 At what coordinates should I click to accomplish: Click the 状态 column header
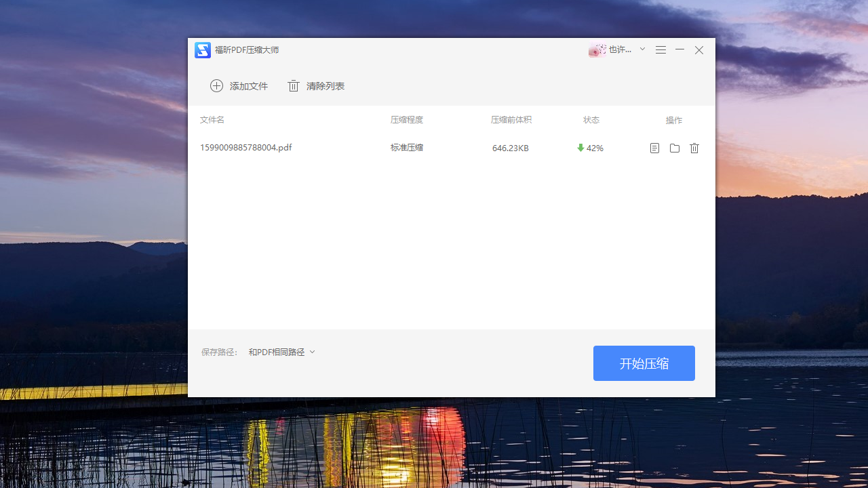pos(591,119)
